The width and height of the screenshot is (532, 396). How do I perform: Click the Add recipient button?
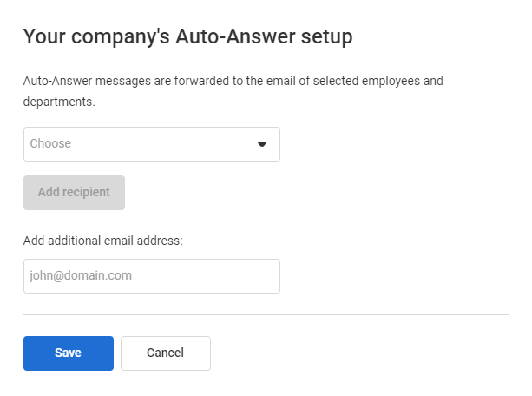tap(74, 193)
